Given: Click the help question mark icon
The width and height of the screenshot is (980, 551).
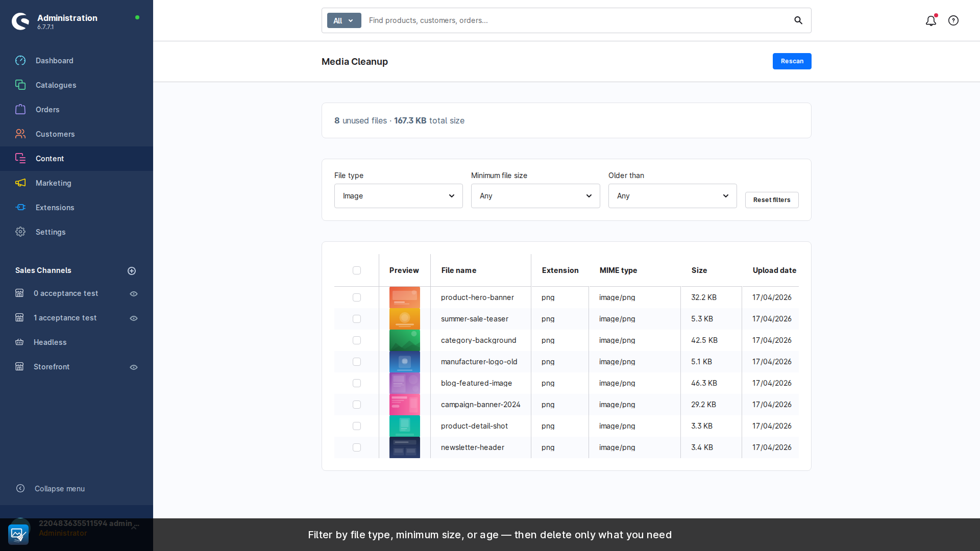Looking at the screenshot, I should click(x=953, y=21).
